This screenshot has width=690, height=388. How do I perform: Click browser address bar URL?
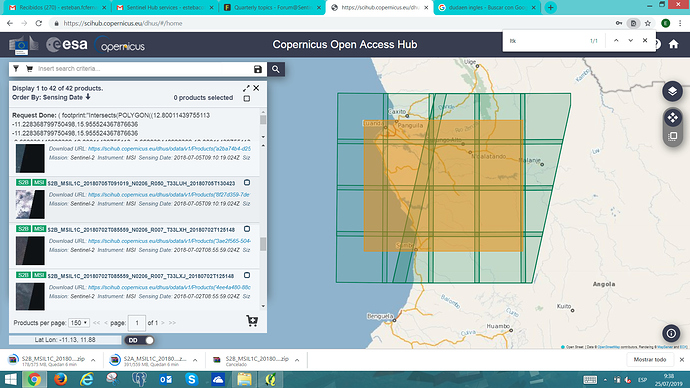[123, 23]
